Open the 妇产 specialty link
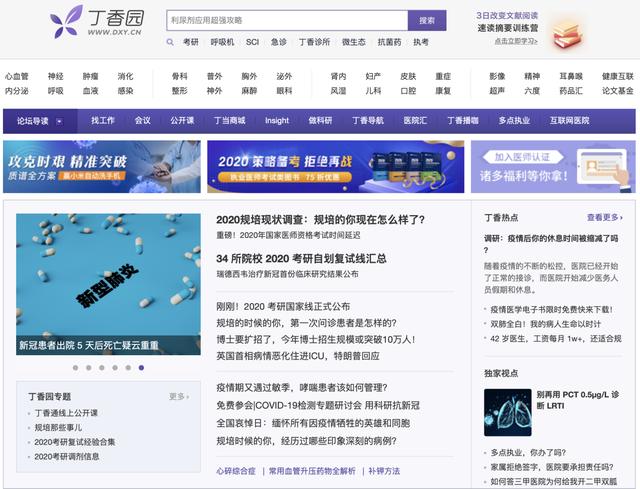Image resolution: width=640 pixels, height=489 pixels. click(x=373, y=76)
